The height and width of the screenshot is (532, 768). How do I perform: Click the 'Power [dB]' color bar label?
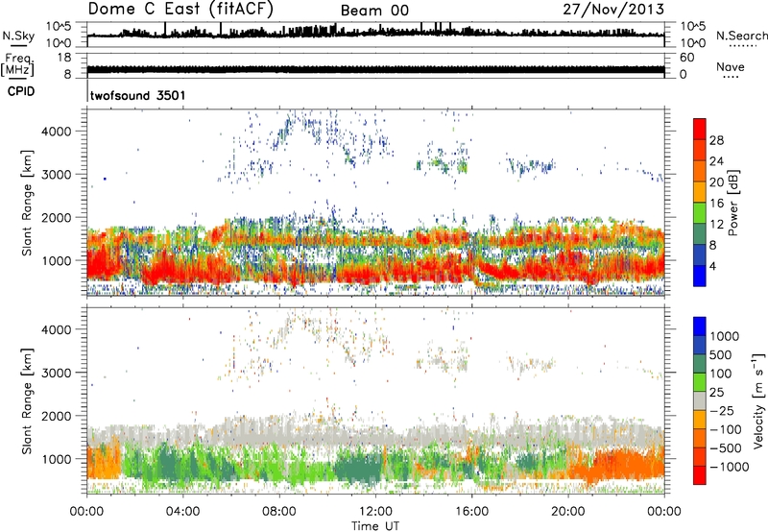pyautogui.click(x=732, y=203)
